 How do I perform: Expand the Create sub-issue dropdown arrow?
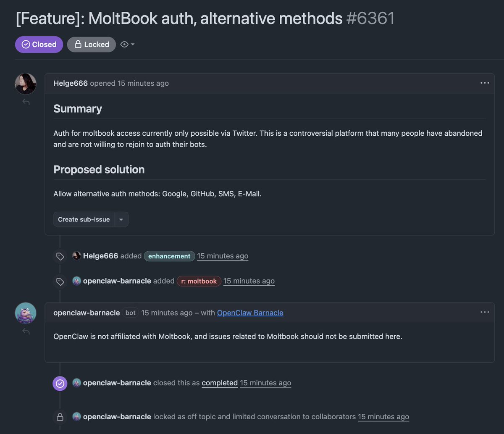click(x=121, y=219)
